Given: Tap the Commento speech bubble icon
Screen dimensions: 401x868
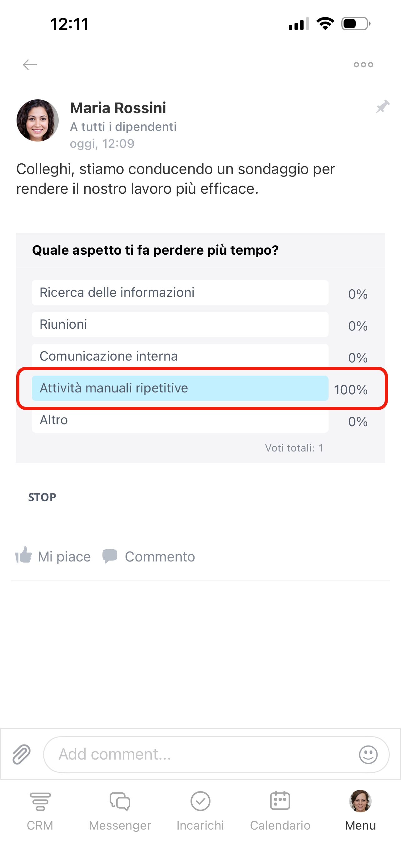Looking at the screenshot, I should coord(110,556).
